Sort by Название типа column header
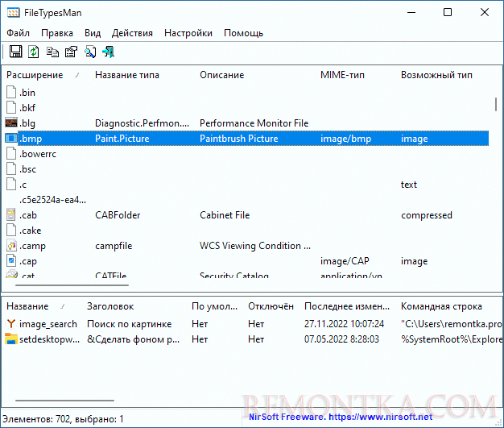This screenshot has height=428, width=504. coord(127,75)
